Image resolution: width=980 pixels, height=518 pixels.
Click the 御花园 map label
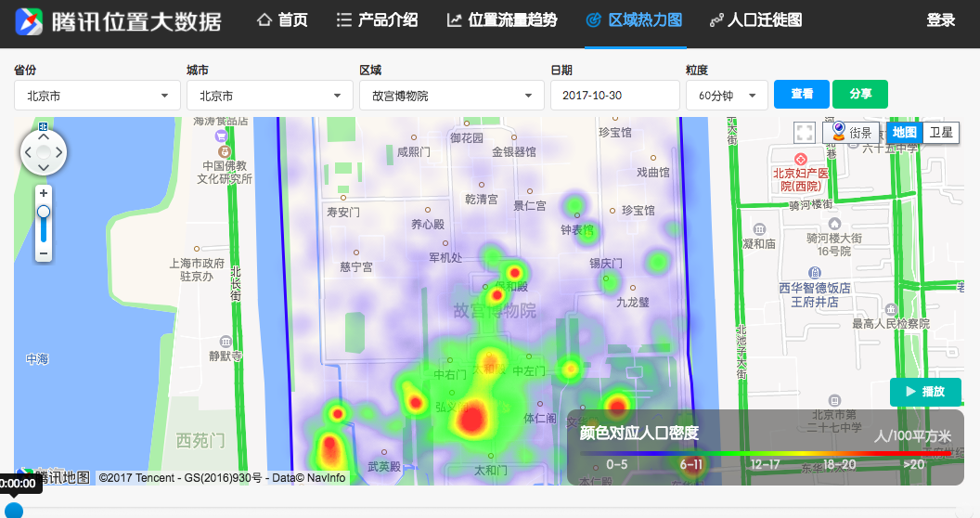pos(466,137)
